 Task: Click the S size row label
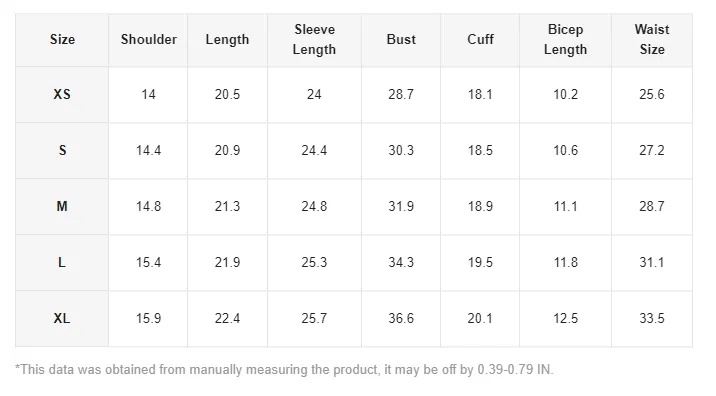(x=62, y=150)
